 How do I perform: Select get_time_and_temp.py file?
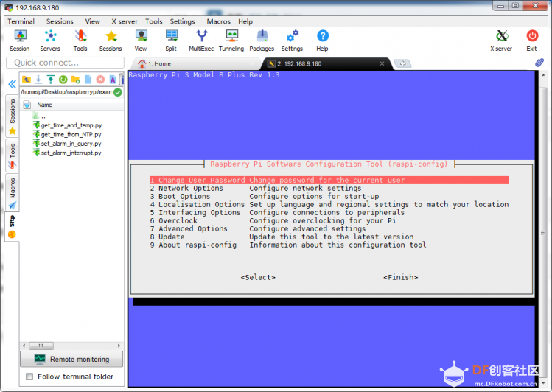[x=68, y=125]
